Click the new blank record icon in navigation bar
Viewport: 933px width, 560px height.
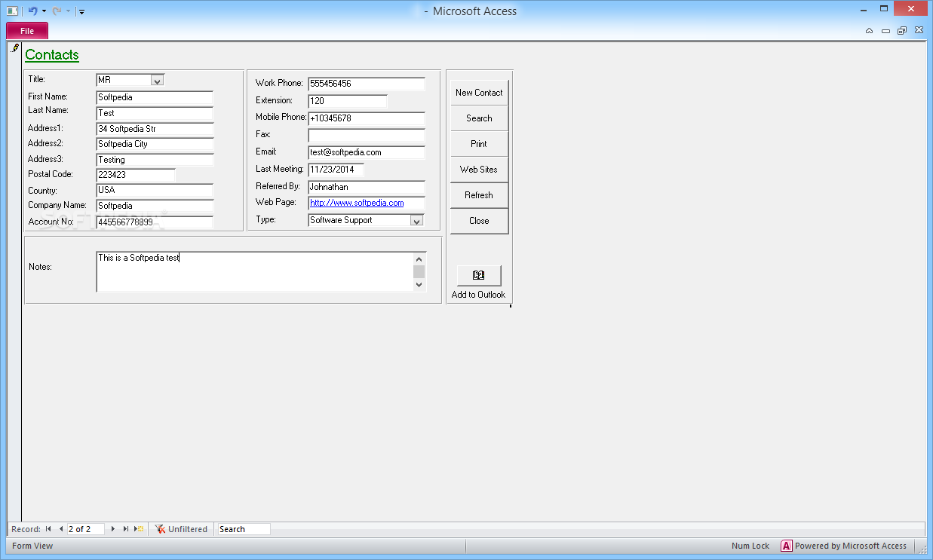tap(139, 529)
